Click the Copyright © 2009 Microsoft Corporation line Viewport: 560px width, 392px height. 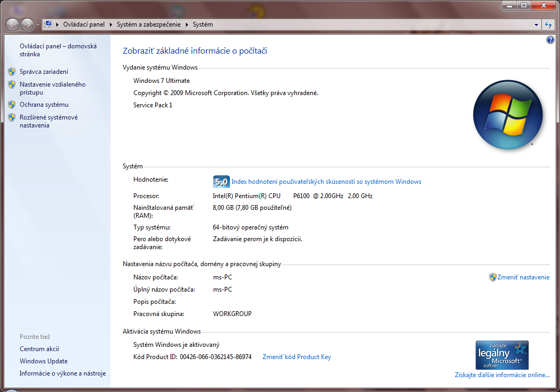[226, 93]
